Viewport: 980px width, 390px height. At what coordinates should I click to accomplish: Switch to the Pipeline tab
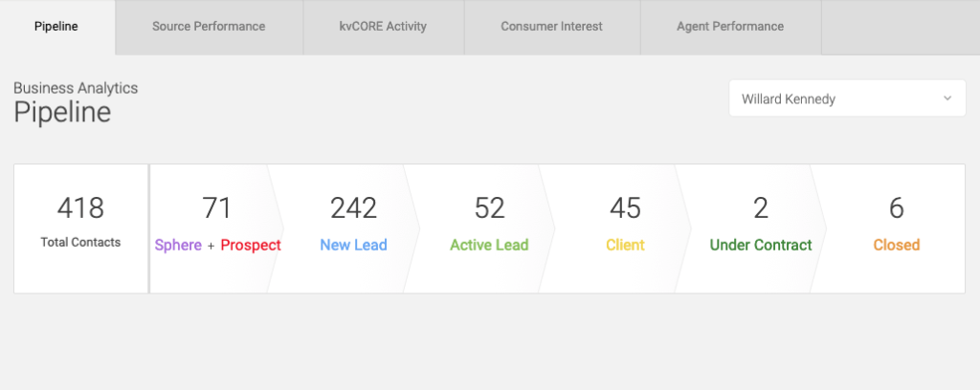(56, 27)
